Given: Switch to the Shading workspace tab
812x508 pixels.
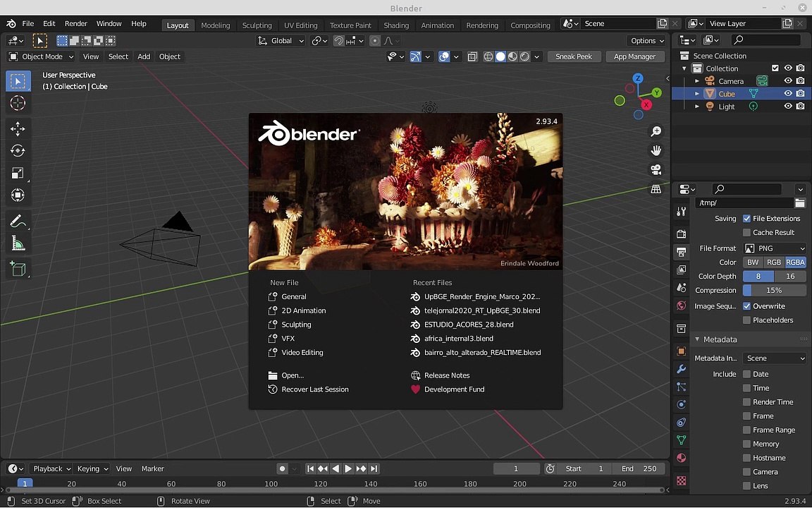Looking at the screenshot, I should [x=396, y=25].
